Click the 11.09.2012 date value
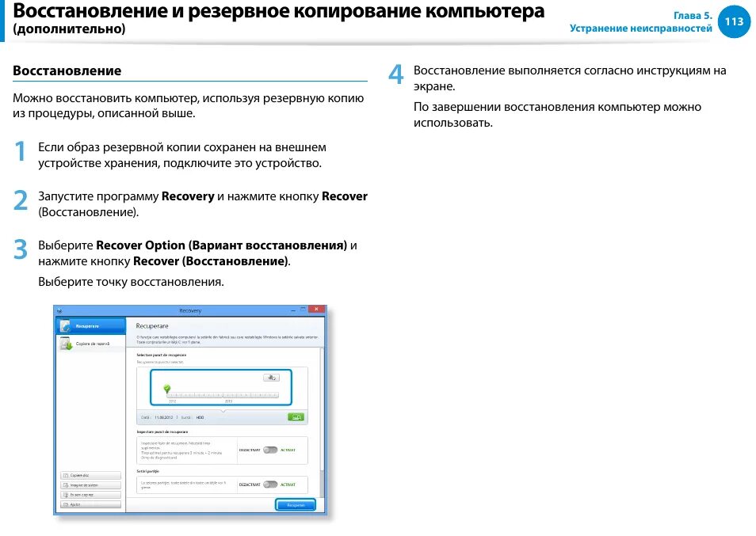 163,417
